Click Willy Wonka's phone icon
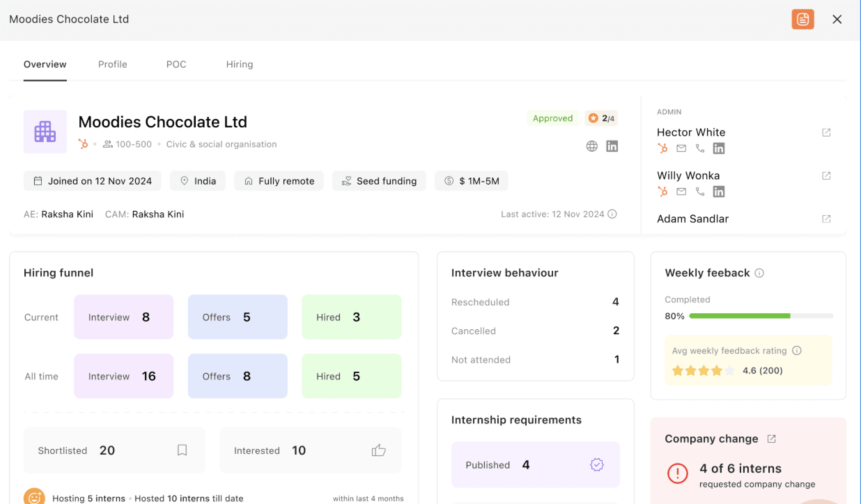861x504 pixels. tap(700, 192)
